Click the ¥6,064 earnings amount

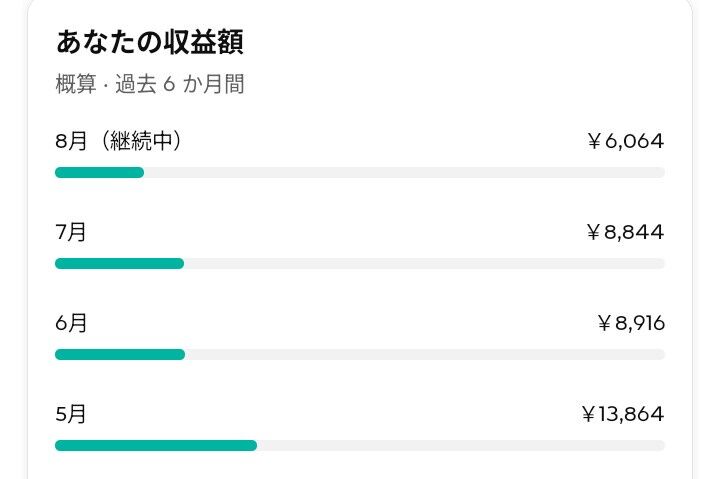625,141
